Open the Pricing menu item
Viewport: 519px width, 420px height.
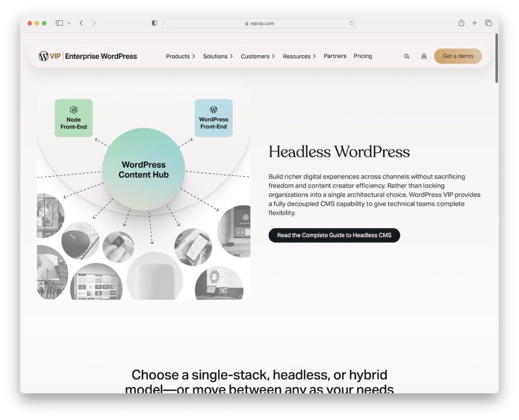363,56
